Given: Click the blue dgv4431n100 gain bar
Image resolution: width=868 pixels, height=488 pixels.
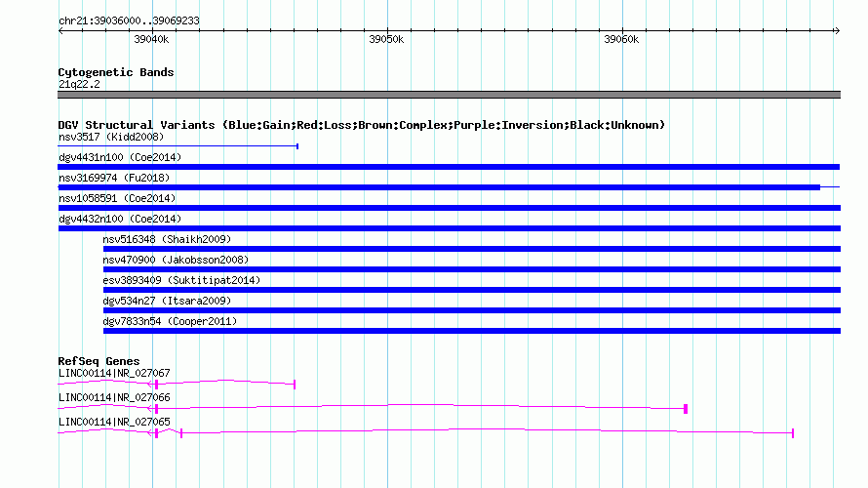Looking at the screenshot, I should [x=449, y=167].
